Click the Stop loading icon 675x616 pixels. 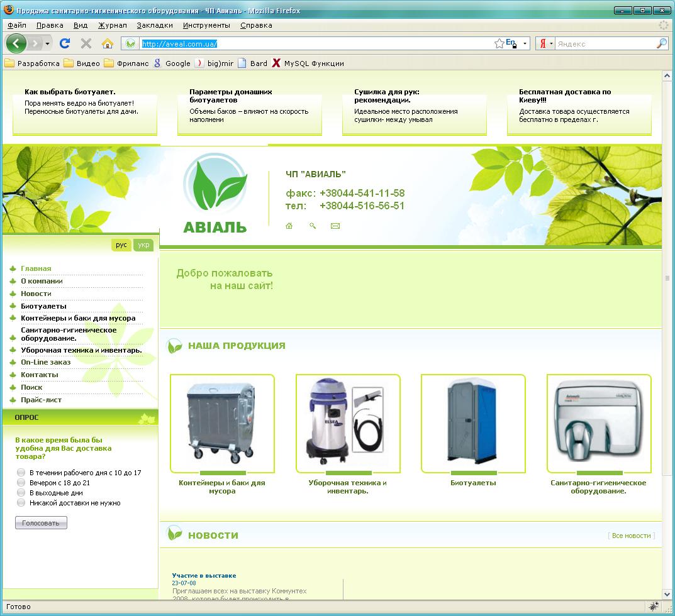pos(86,43)
